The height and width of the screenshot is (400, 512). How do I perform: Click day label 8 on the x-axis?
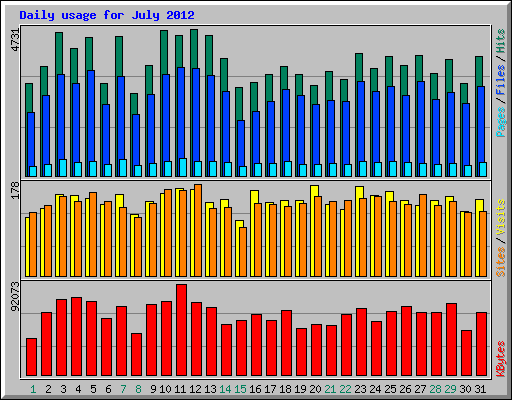pyautogui.click(x=138, y=389)
